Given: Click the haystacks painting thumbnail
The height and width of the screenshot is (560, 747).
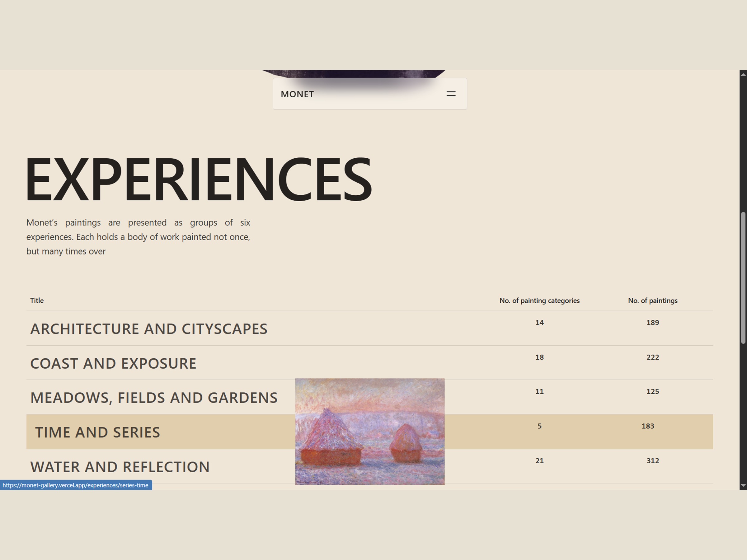Looking at the screenshot, I should tap(370, 432).
